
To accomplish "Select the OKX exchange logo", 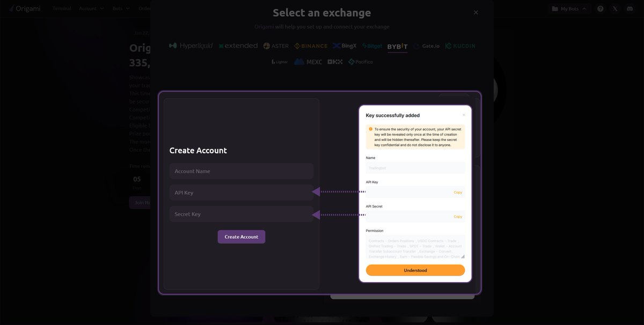I will point(335,62).
